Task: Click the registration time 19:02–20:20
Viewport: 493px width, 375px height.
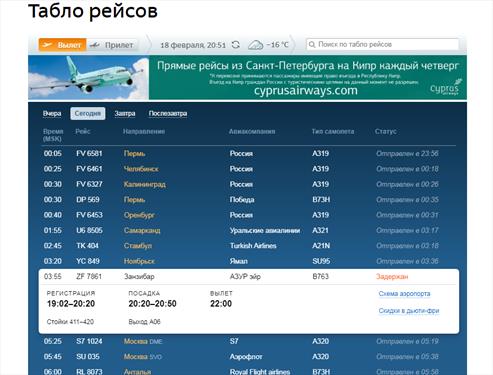Action: (x=71, y=304)
